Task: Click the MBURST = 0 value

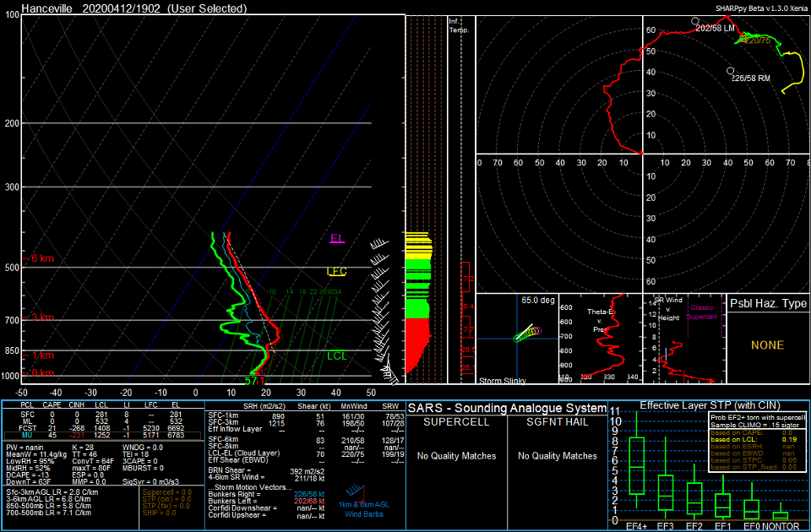Action: 144,469
